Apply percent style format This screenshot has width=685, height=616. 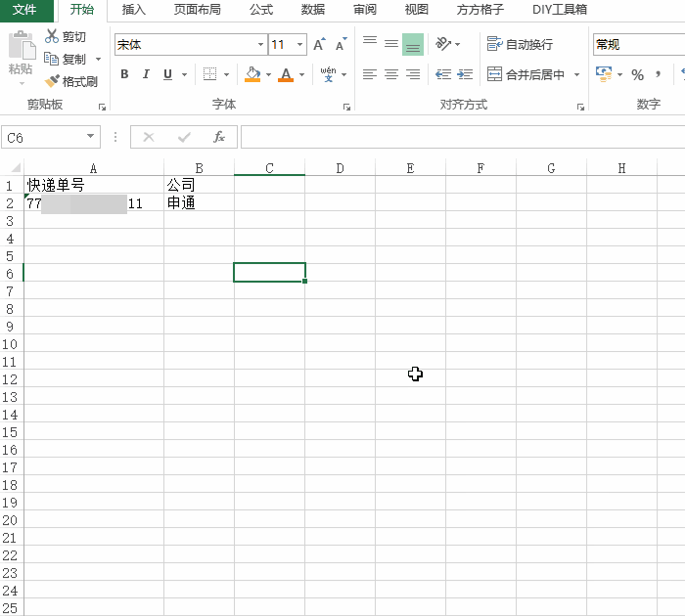637,74
